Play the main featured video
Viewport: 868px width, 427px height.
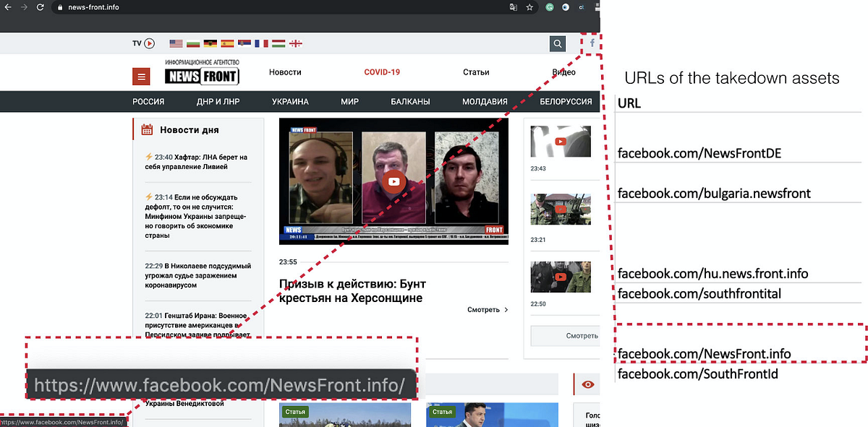[393, 181]
